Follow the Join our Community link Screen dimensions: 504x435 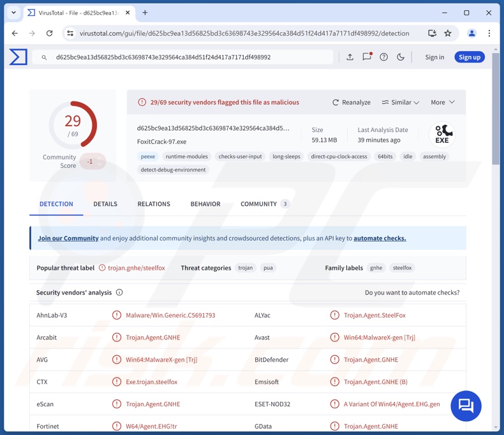(x=68, y=238)
